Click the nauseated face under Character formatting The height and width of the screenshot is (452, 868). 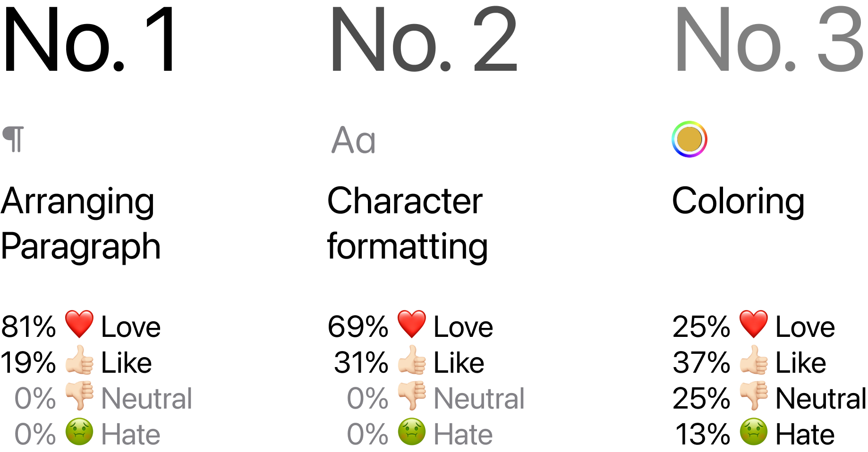point(412,432)
